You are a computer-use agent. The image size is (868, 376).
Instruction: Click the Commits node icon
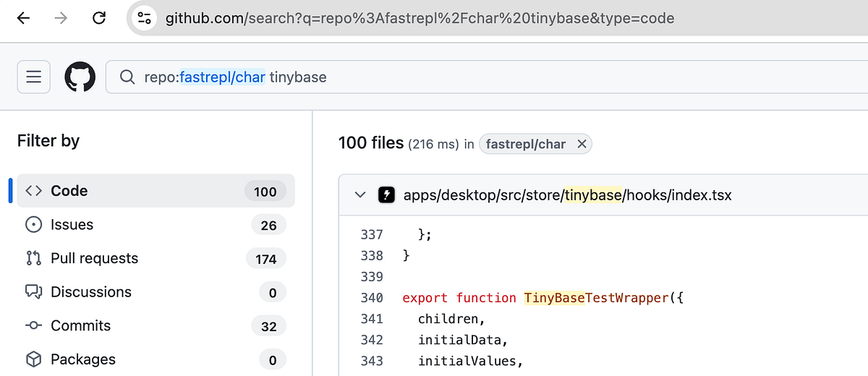coord(33,325)
